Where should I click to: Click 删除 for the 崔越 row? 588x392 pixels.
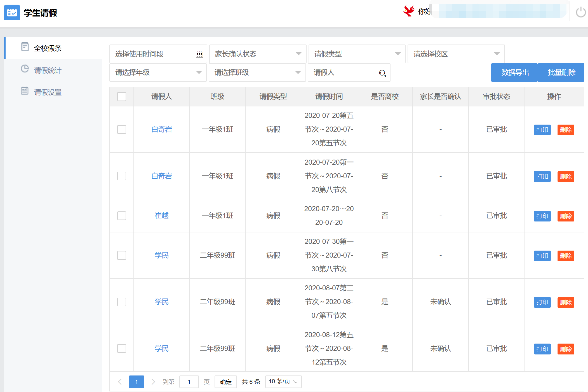click(x=566, y=216)
